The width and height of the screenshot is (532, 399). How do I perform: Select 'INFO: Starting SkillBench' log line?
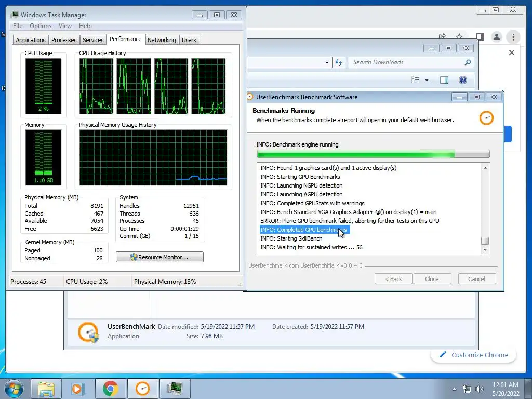pyautogui.click(x=291, y=238)
